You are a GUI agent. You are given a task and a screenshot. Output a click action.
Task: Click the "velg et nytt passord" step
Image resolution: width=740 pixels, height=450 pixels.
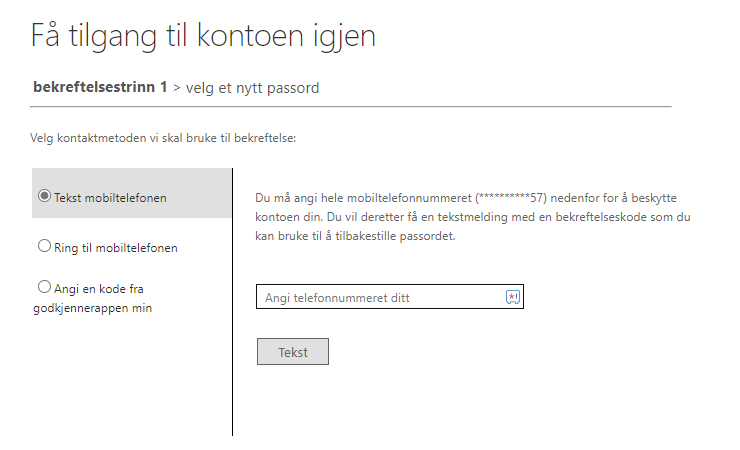252,88
